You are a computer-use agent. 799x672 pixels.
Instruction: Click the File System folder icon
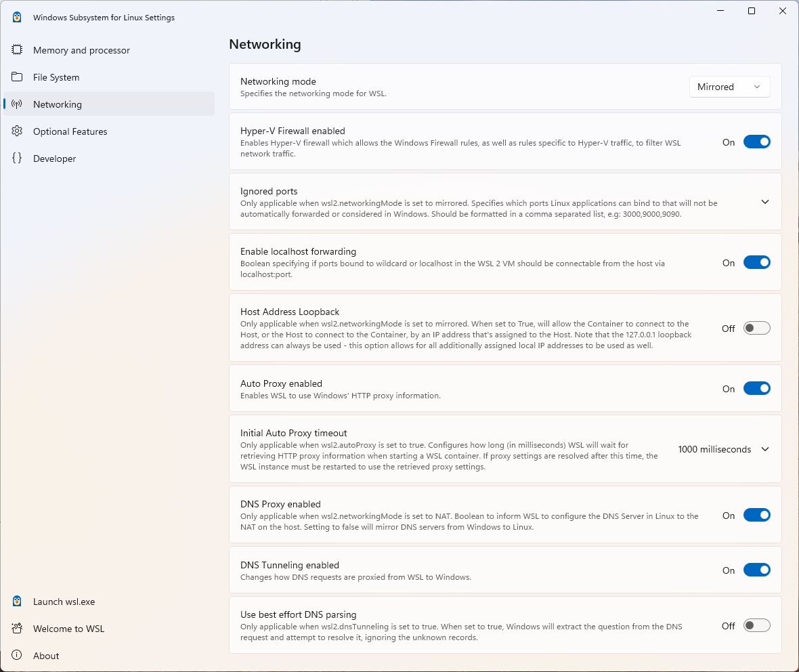17,77
